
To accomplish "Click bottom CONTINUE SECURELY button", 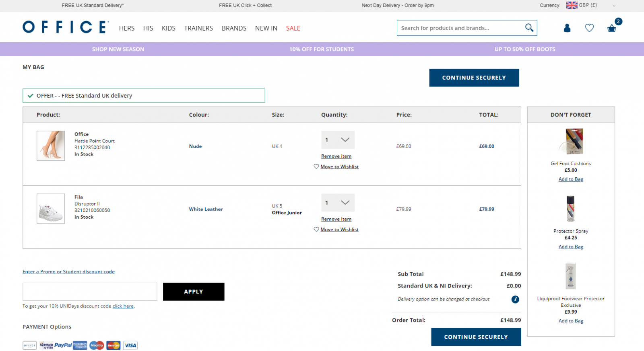I will pos(476,337).
